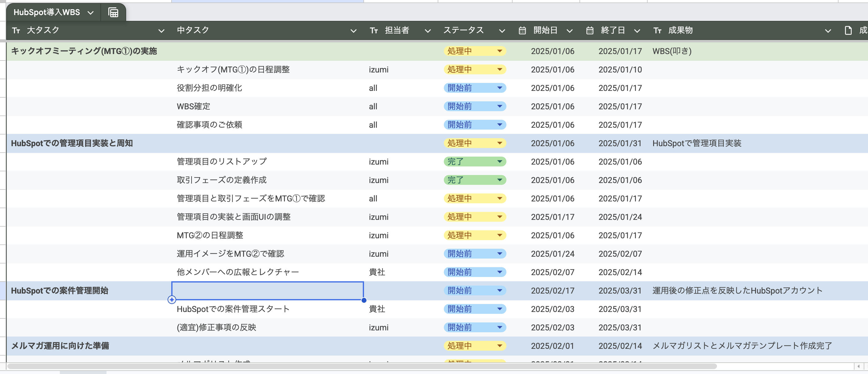Open status chip for 管理項目のリストアップ row

coord(475,162)
